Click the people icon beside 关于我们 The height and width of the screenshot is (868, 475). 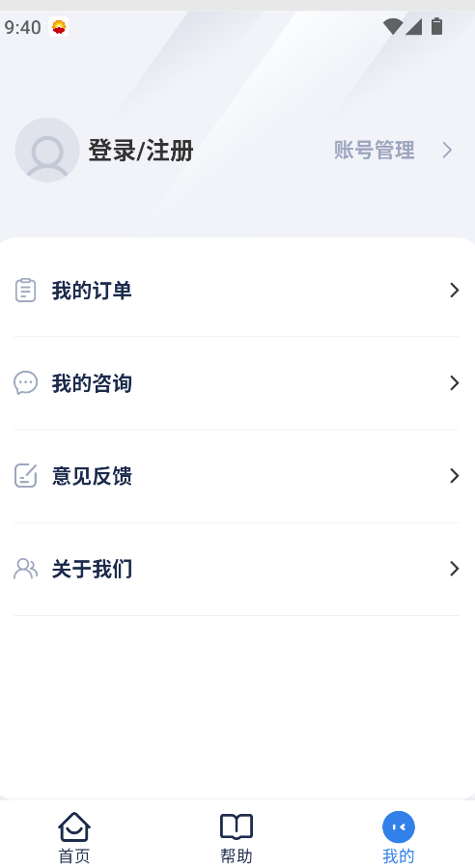click(25, 569)
